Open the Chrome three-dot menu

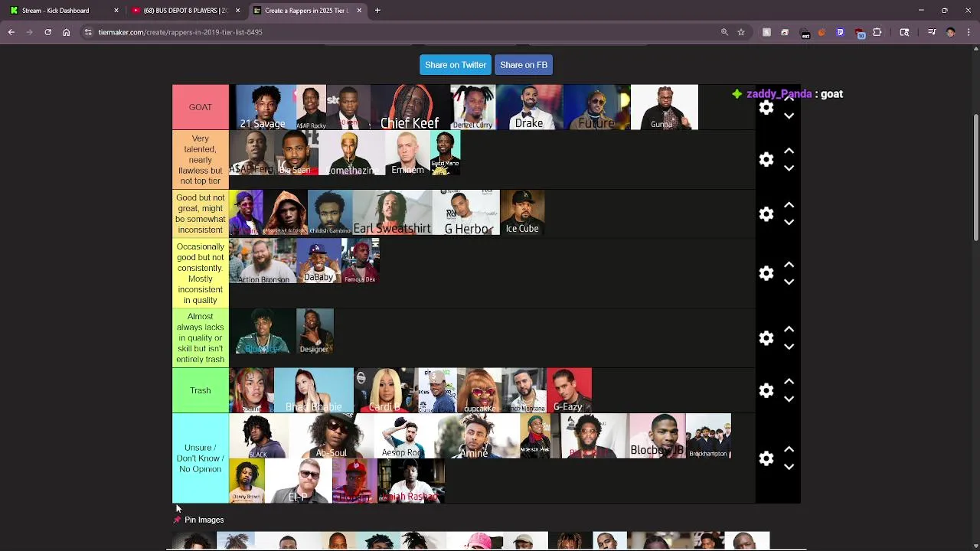[969, 32]
